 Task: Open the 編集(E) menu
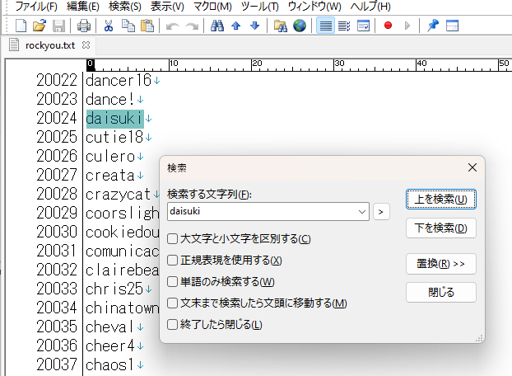pos(83,6)
